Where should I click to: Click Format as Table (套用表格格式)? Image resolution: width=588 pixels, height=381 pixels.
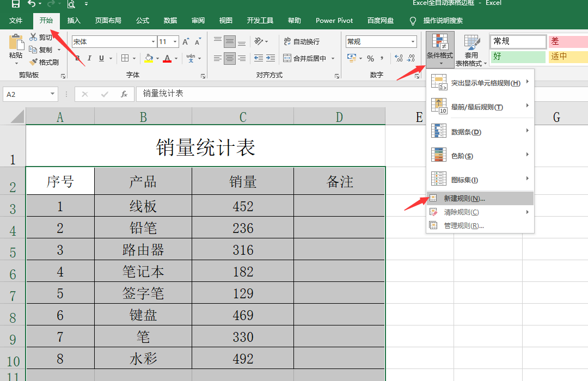[x=471, y=51]
